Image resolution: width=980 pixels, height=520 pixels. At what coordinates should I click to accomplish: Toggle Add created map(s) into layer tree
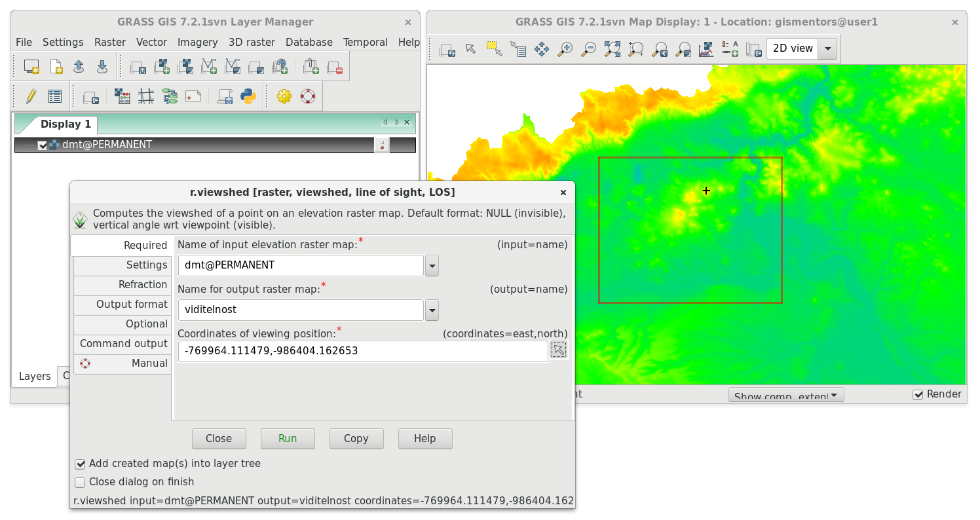pyautogui.click(x=80, y=464)
